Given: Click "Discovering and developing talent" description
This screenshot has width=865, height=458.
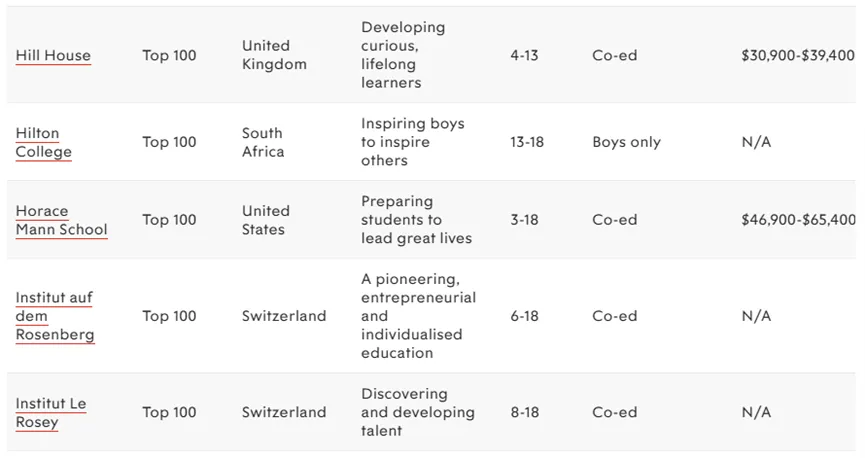Looking at the screenshot, I should (417, 413).
